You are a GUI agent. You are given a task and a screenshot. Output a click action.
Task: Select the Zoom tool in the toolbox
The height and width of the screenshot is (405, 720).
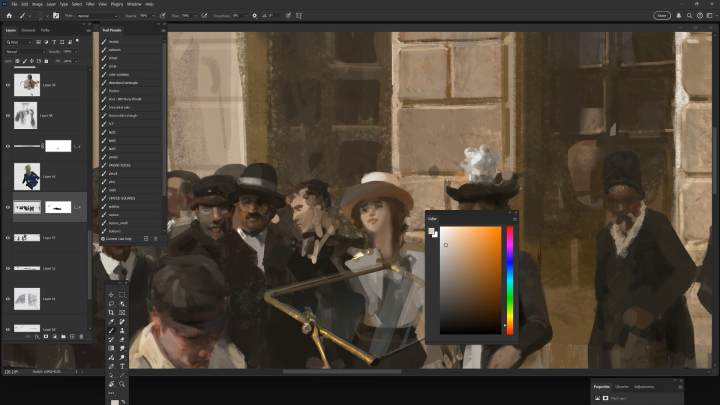point(122,384)
